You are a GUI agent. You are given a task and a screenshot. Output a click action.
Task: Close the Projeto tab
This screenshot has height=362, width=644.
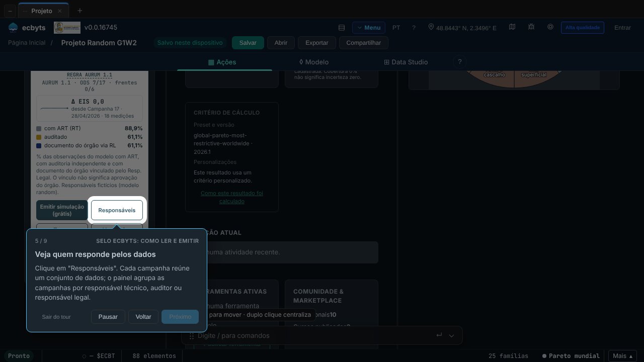tap(60, 11)
